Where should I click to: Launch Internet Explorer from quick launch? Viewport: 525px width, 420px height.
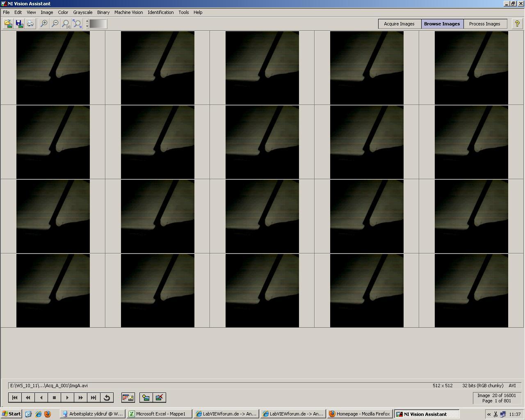[x=38, y=414]
